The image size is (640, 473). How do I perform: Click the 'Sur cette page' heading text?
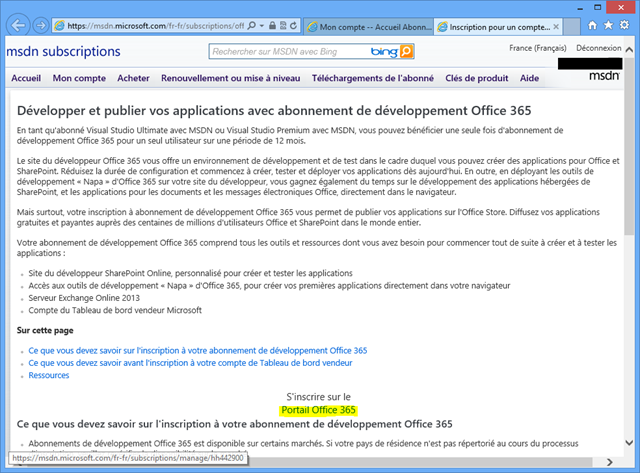point(45,330)
